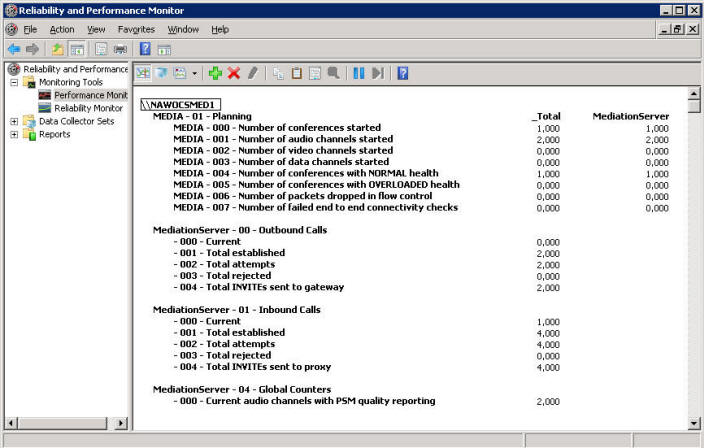Select Reliability and Performance root node
704x448 pixels.
coord(75,69)
